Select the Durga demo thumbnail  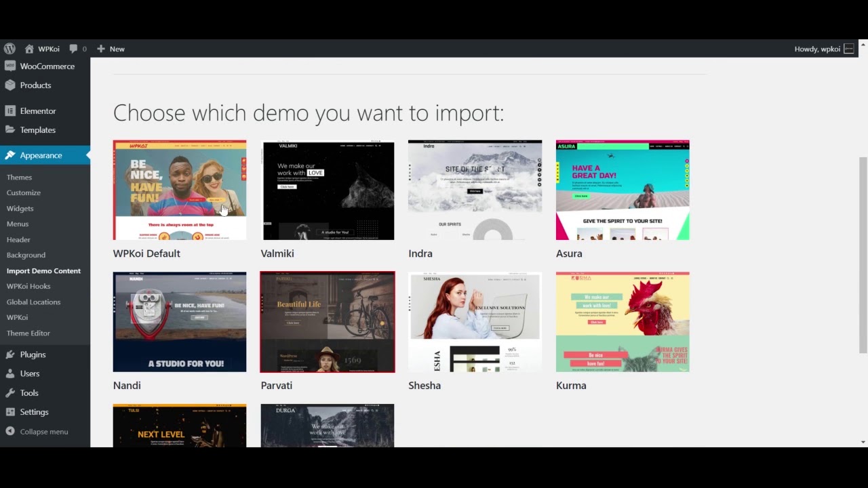328,426
